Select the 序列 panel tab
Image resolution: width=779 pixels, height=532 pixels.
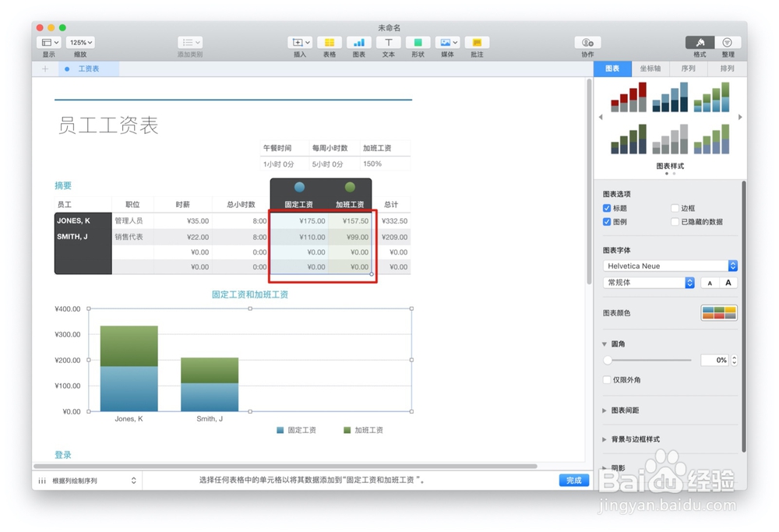689,69
